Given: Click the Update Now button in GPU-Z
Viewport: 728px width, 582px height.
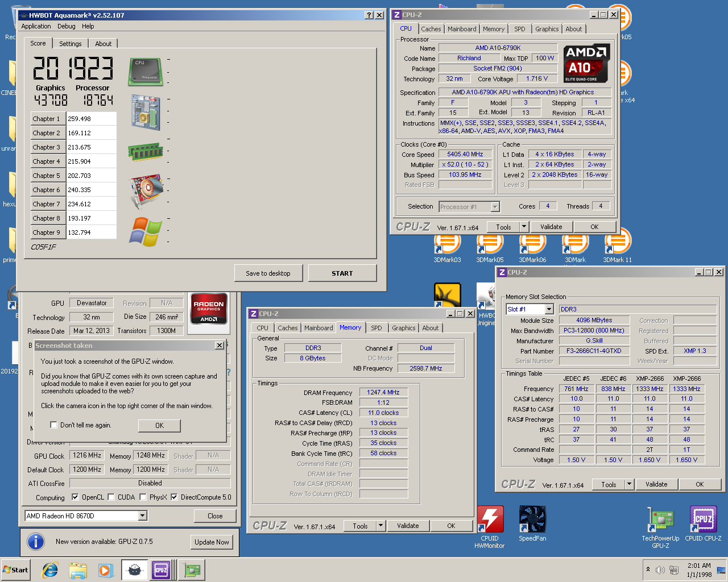Looking at the screenshot, I should pos(212,542).
